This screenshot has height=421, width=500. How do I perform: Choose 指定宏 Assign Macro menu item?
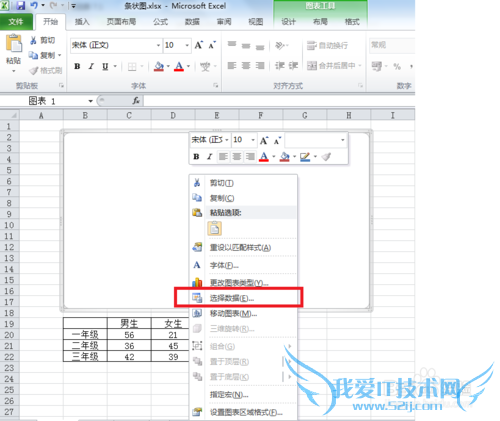[x=243, y=395]
